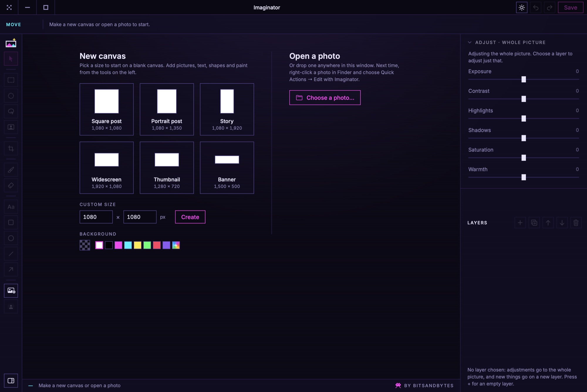The width and height of the screenshot is (587, 392).
Task: Collapse the Adjust Whole Picture section
Action: click(x=470, y=42)
